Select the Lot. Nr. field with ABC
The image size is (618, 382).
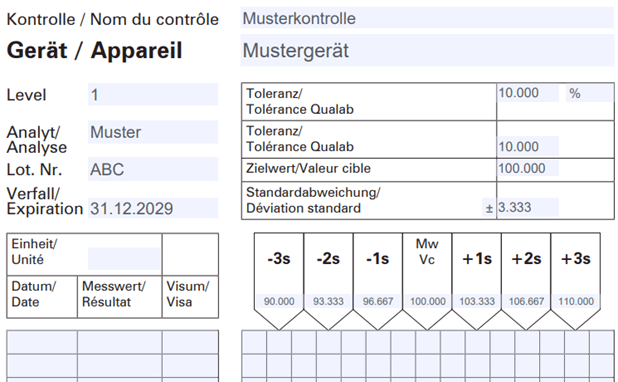coord(153,169)
